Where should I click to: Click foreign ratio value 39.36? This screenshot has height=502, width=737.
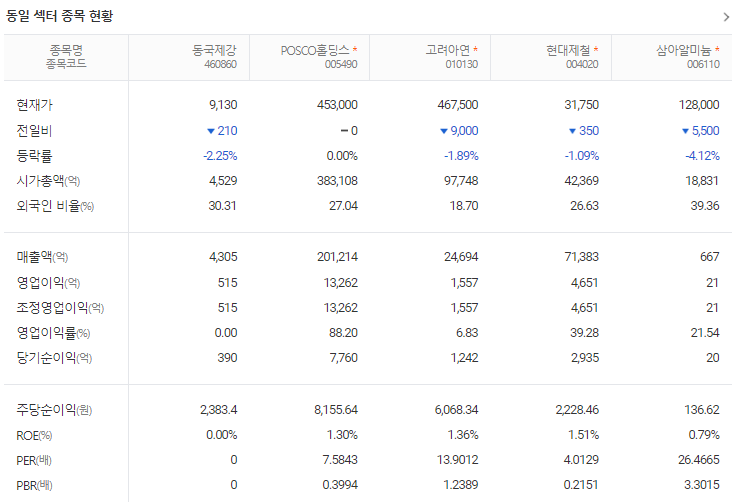point(705,206)
